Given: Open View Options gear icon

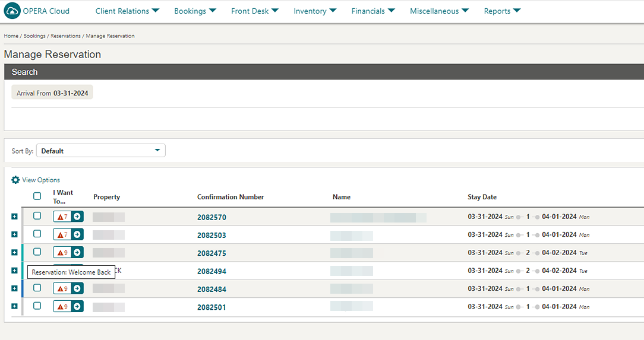Looking at the screenshot, I should tap(15, 180).
